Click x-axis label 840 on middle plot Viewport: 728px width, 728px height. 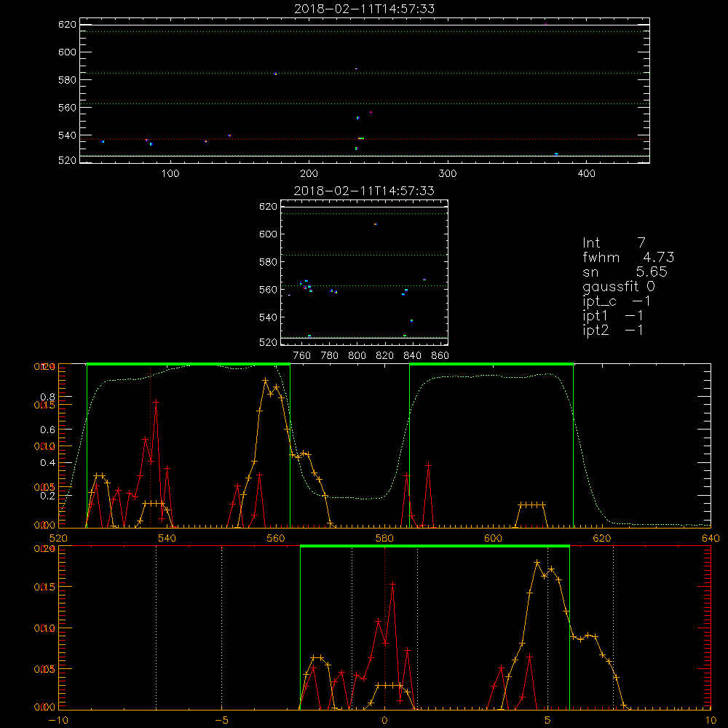coord(412,356)
